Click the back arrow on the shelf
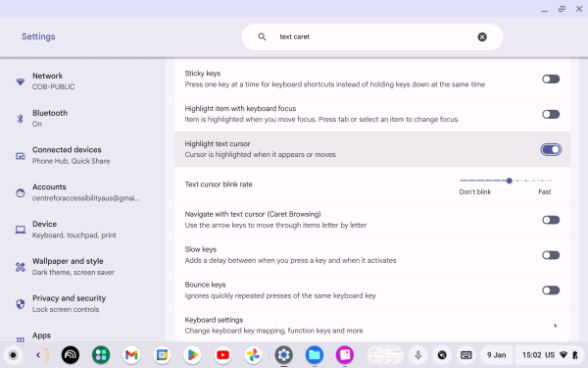Screen dimensions: 588x368 38,355
